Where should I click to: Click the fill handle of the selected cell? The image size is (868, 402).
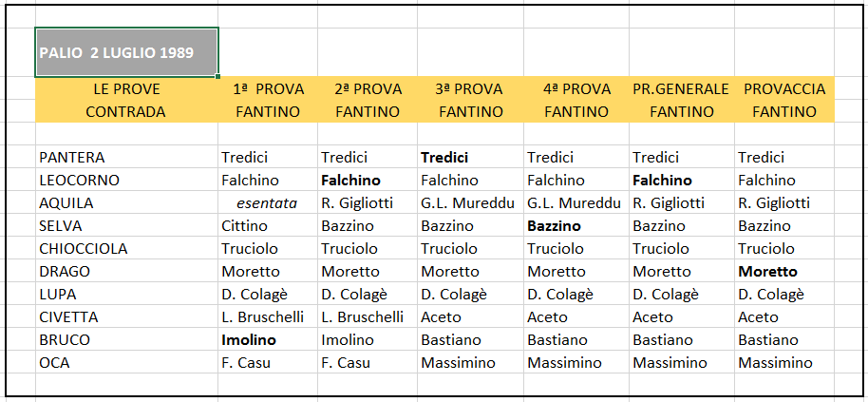click(218, 76)
